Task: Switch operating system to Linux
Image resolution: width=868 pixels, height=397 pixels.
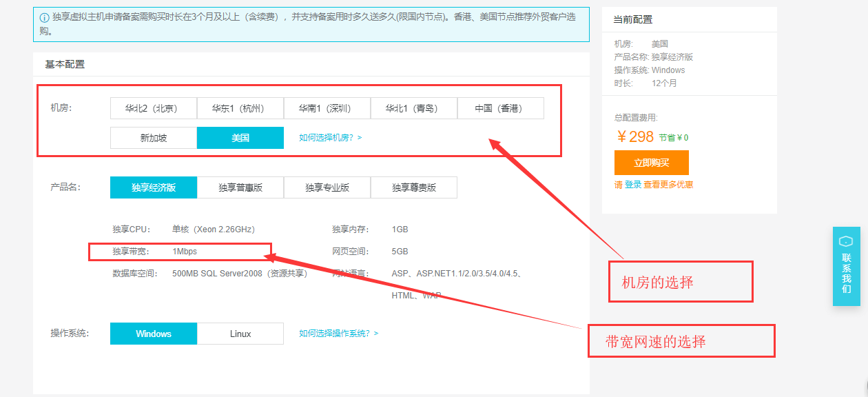Action: [x=240, y=334]
